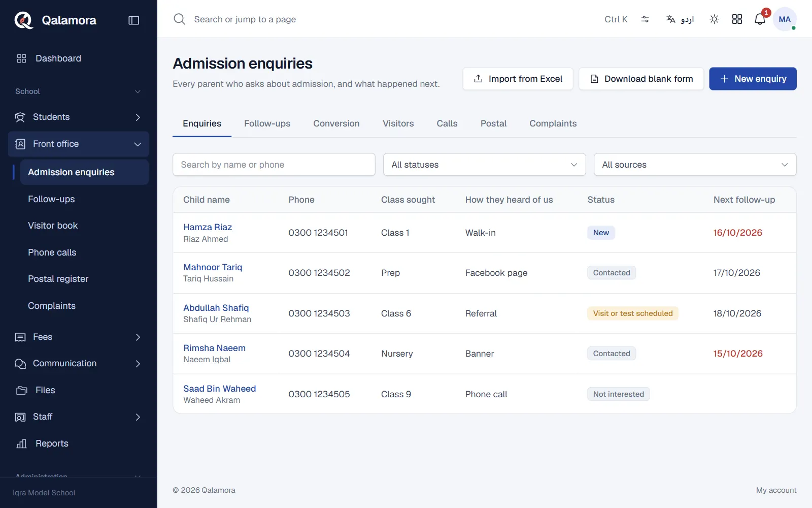Open the apps grid icon

[x=737, y=19]
